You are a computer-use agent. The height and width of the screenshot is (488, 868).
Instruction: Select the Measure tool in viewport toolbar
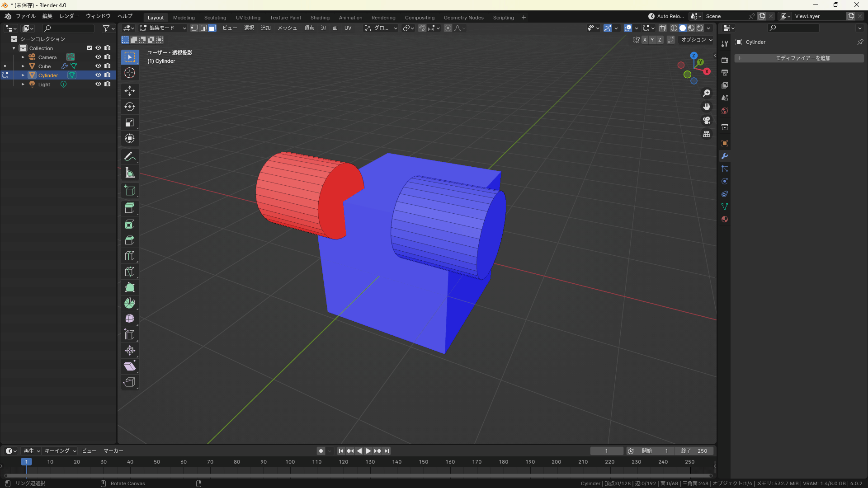pyautogui.click(x=130, y=173)
